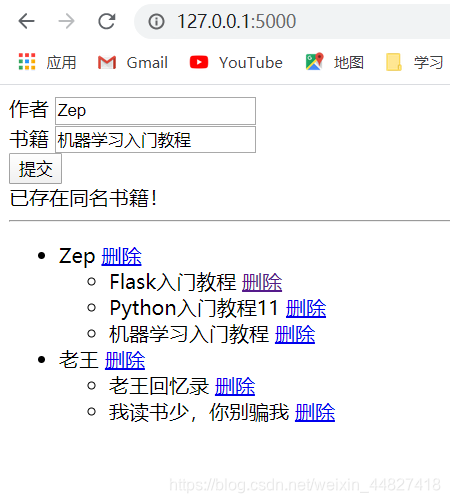Open the YouTube bookmark icon

199,62
